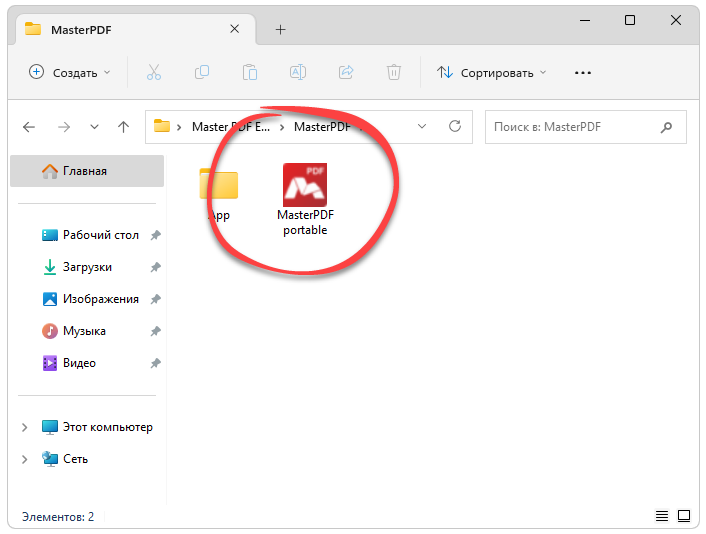Select the MasterPDF portable file
This screenshot has width=706, height=534.
(x=305, y=199)
